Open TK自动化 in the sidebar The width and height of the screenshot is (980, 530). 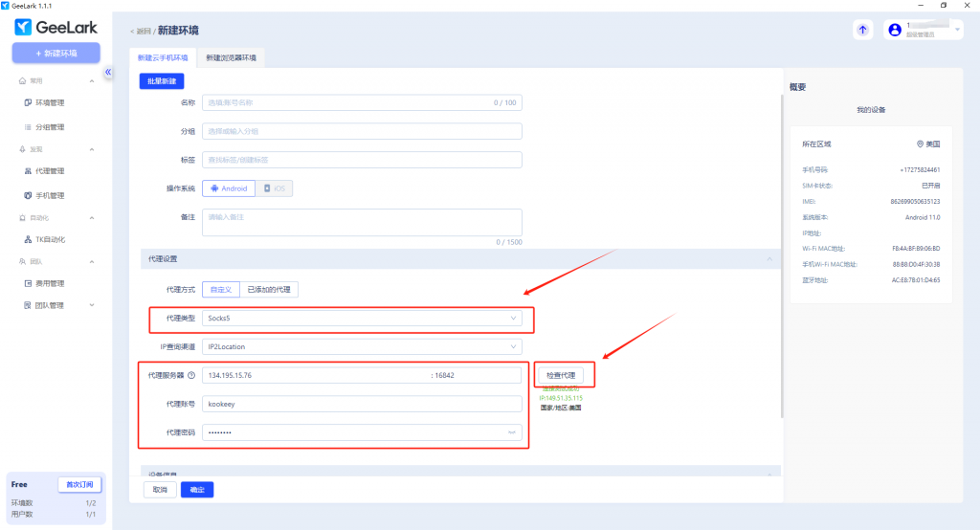click(50, 239)
